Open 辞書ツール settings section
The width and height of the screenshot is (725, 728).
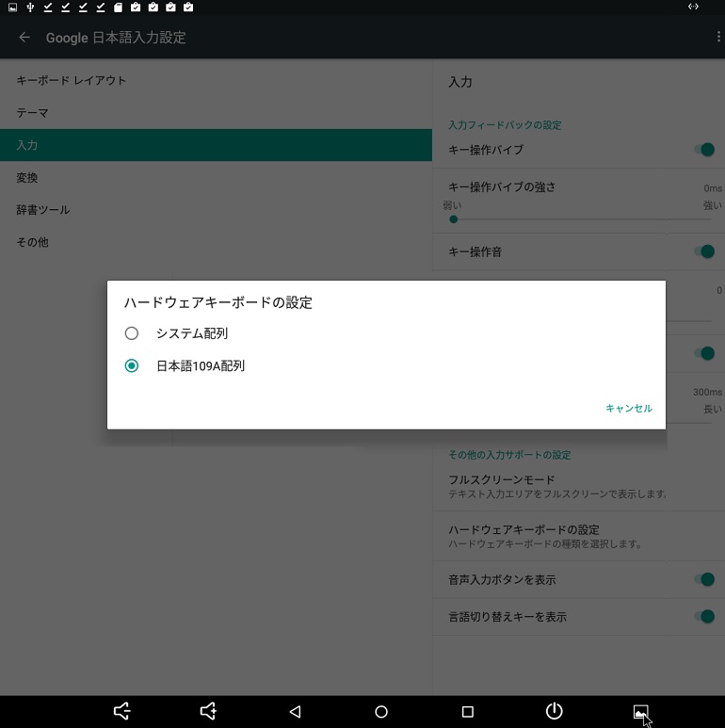[216, 210]
